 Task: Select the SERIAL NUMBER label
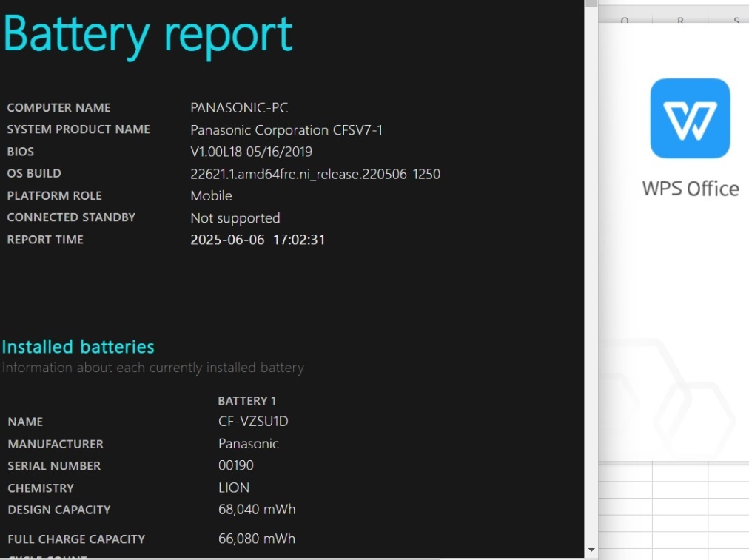[x=54, y=466]
